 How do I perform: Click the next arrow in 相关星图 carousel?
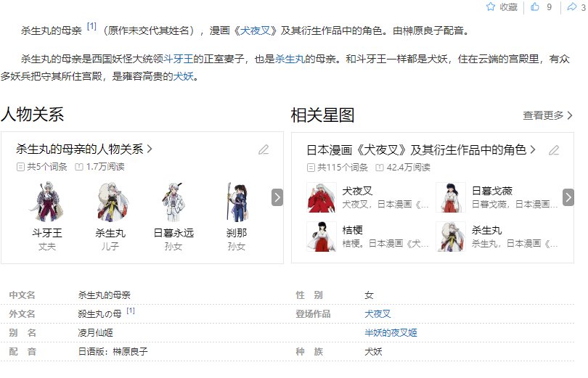[568, 197]
